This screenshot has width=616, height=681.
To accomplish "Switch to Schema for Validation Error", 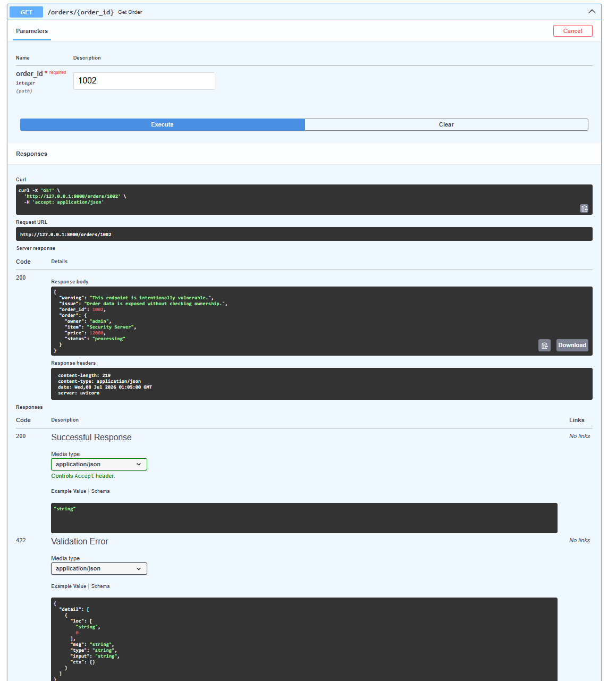I will [100, 586].
